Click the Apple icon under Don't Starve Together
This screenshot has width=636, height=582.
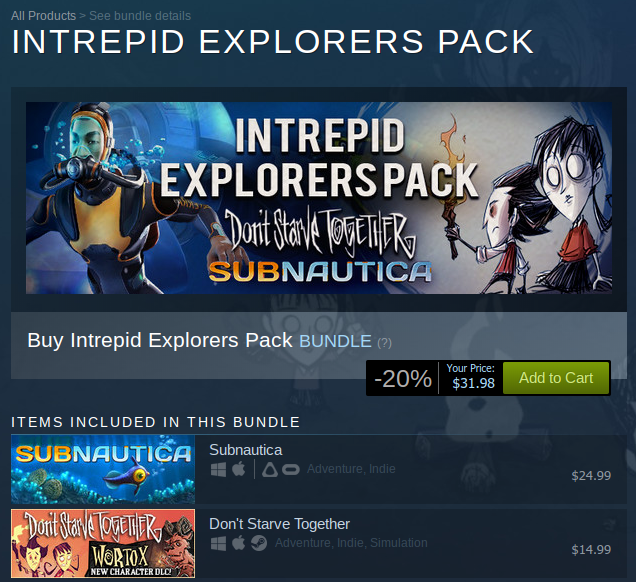coord(238,543)
